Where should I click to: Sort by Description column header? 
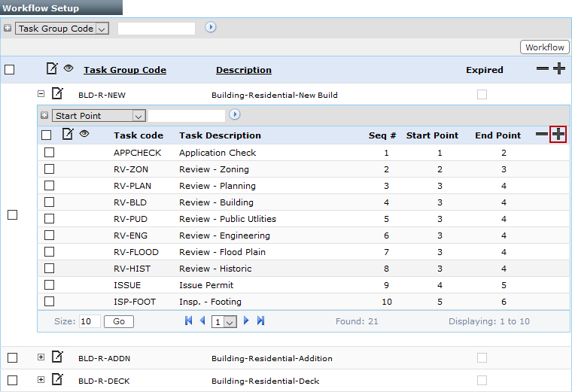243,70
